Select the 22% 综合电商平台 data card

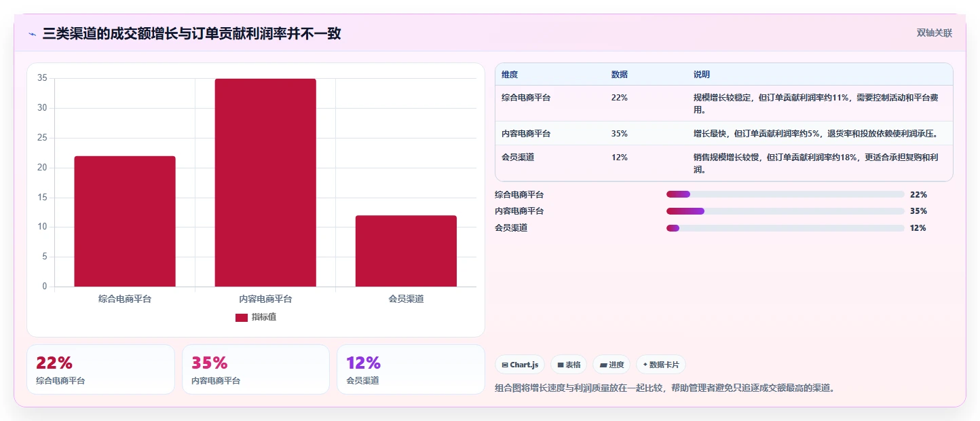point(100,369)
